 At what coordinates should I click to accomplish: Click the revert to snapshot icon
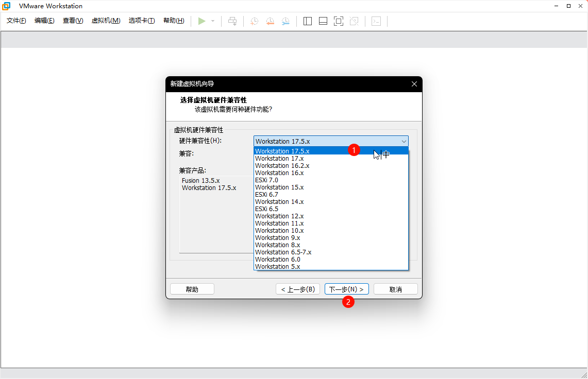(x=270, y=21)
